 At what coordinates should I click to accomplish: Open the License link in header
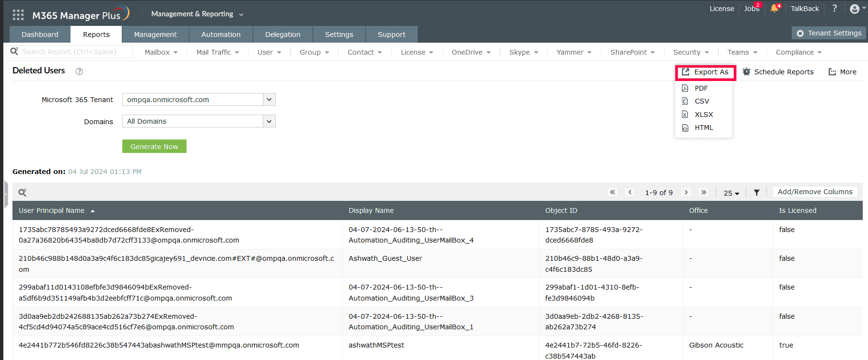click(x=722, y=9)
